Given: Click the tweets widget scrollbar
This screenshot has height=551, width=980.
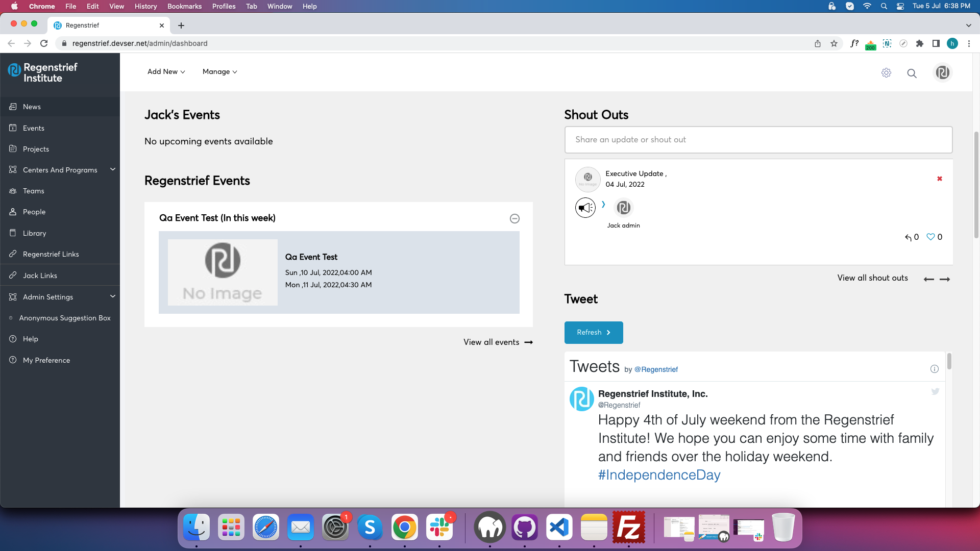Looking at the screenshot, I should [949, 361].
